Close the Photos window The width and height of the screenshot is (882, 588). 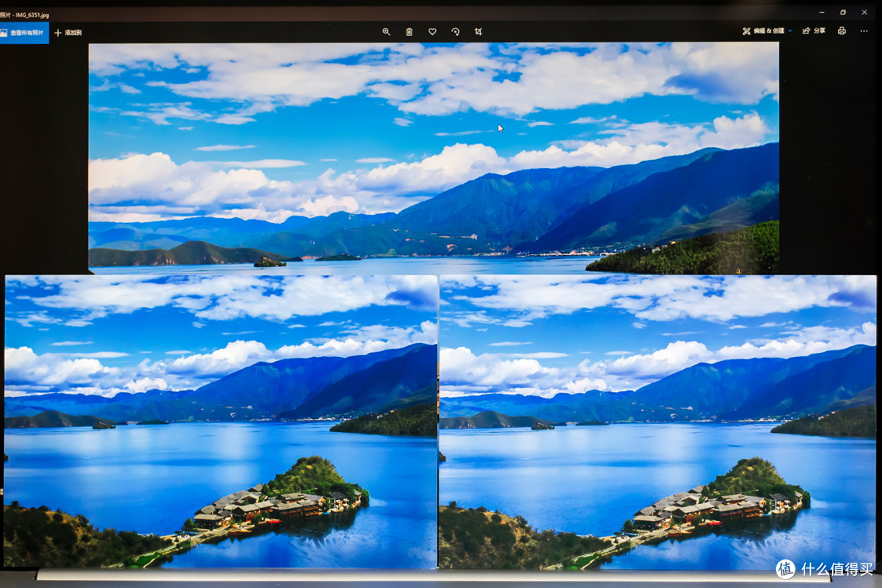click(865, 11)
